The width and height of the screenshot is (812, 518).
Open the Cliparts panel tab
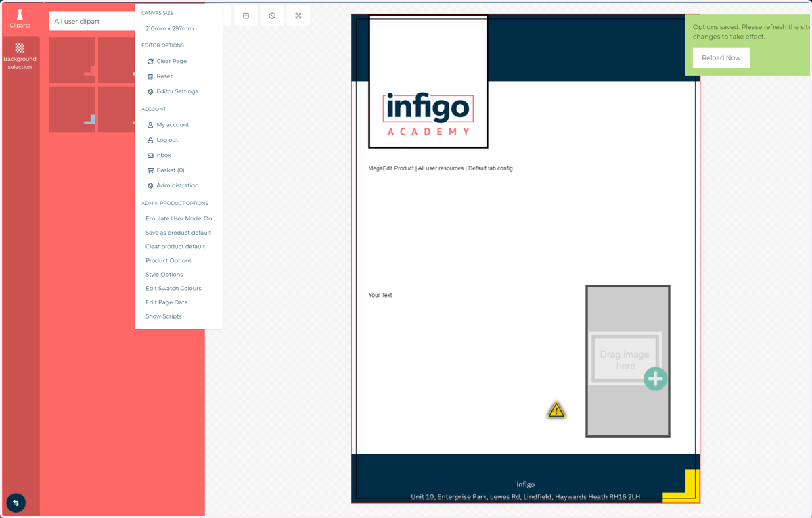(20, 18)
